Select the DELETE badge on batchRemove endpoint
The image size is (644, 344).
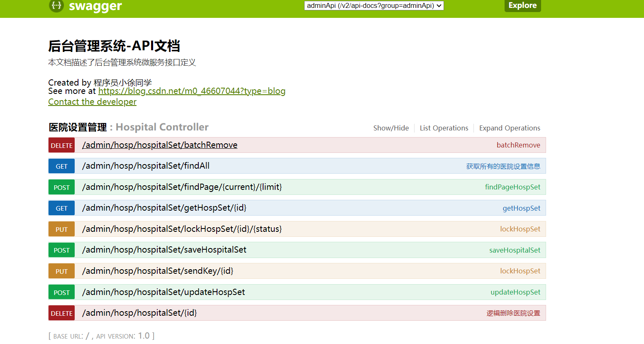point(61,145)
